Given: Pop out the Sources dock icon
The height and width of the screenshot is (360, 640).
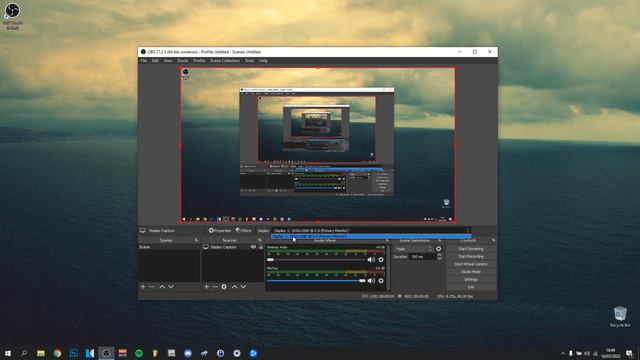Looking at the screenshot, I should tap(260, 240).
